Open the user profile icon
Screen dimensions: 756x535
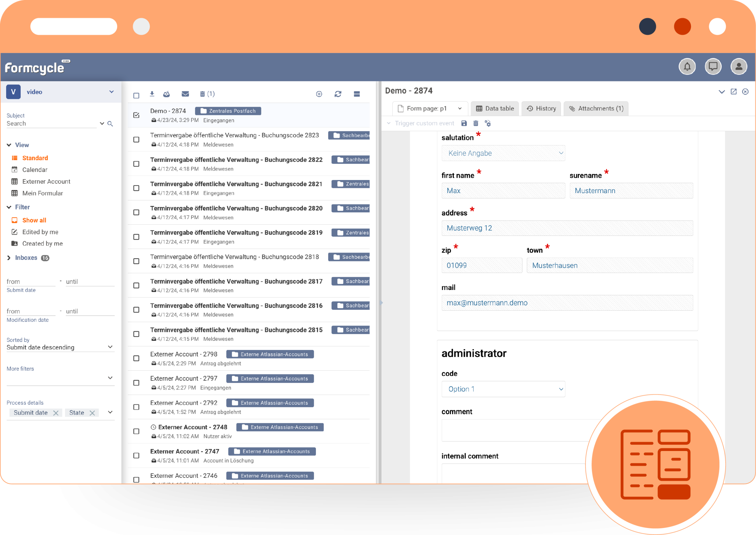[739, 67]
